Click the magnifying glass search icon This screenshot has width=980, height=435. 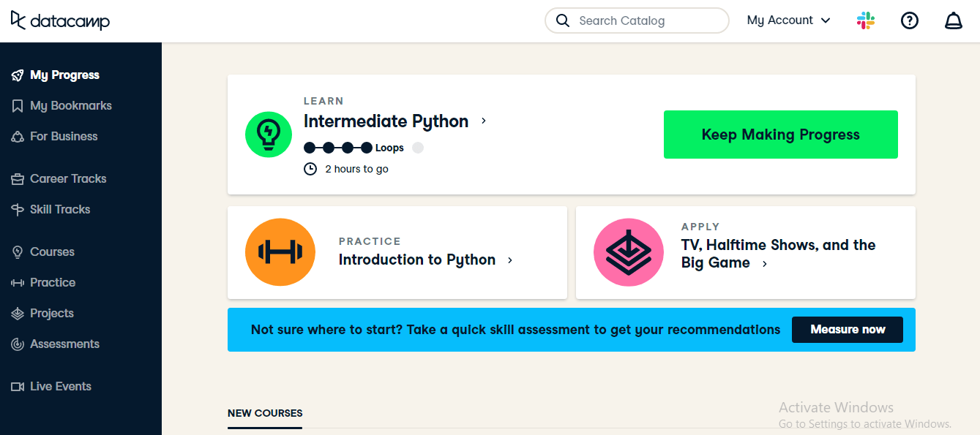(x=563, y=20)
